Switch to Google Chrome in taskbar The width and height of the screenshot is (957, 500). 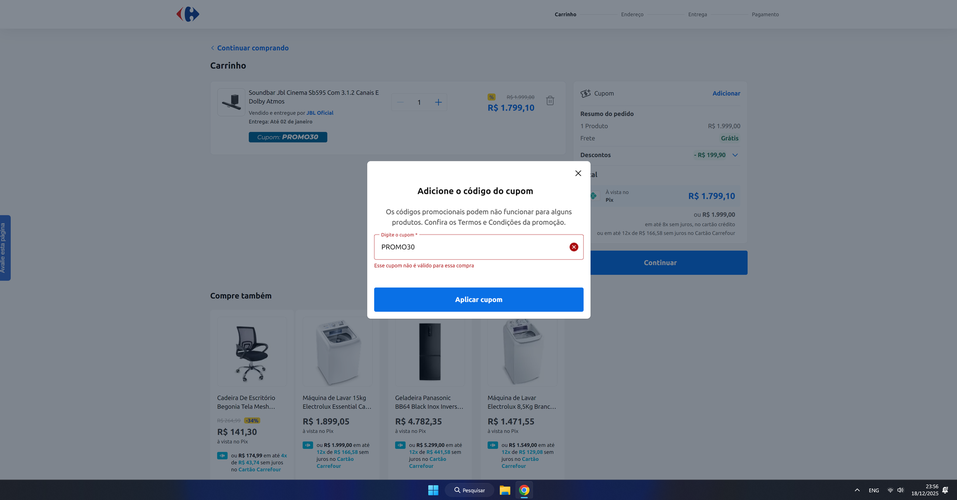524,490
